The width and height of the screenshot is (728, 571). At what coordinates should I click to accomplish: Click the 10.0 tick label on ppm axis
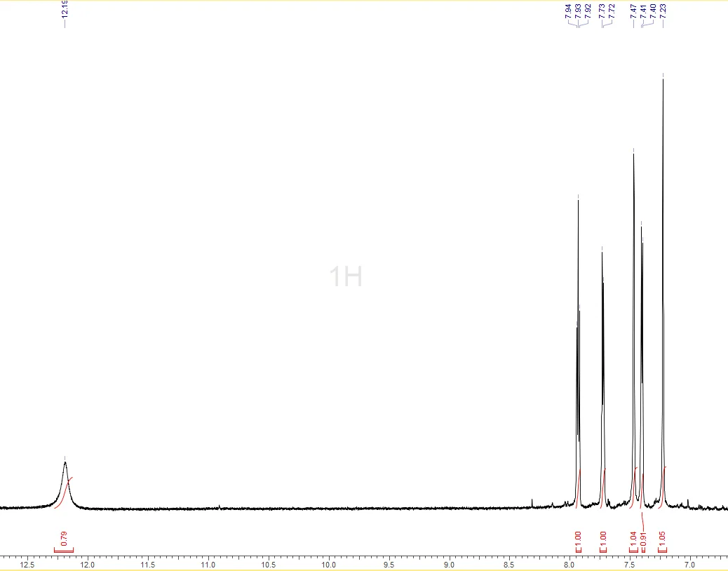(329, 565)
